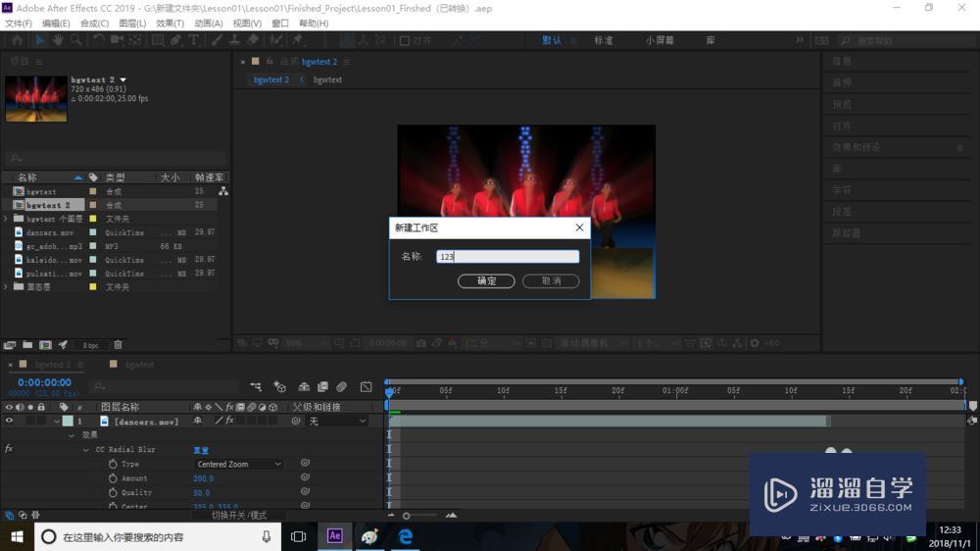Select the Rectangle shape tool
The height and width of the screenshot is (551, 980).
(x=158, y=40)
